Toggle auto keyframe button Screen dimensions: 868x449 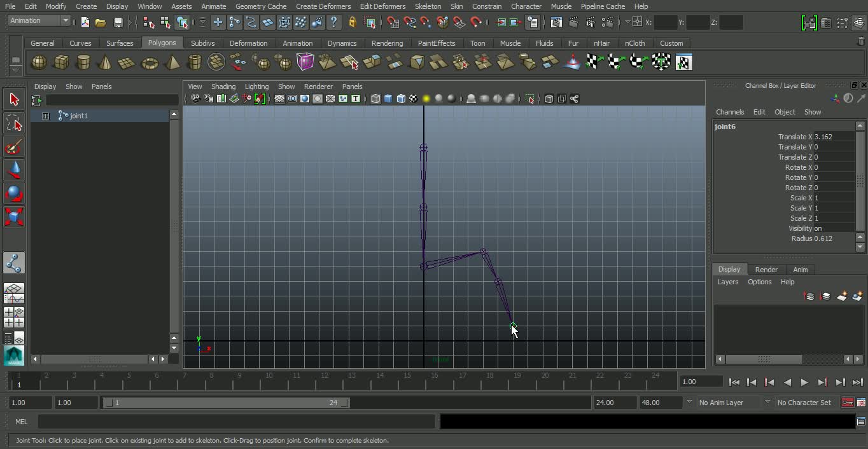point(848,403)
